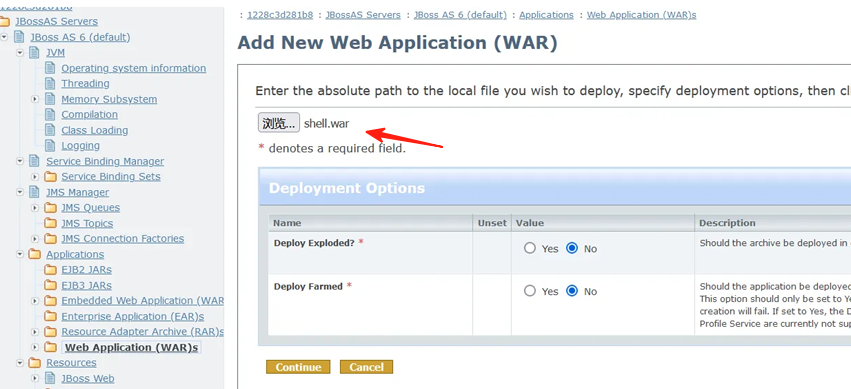Expand the JMS Connection Factories node

pos(35,239)
